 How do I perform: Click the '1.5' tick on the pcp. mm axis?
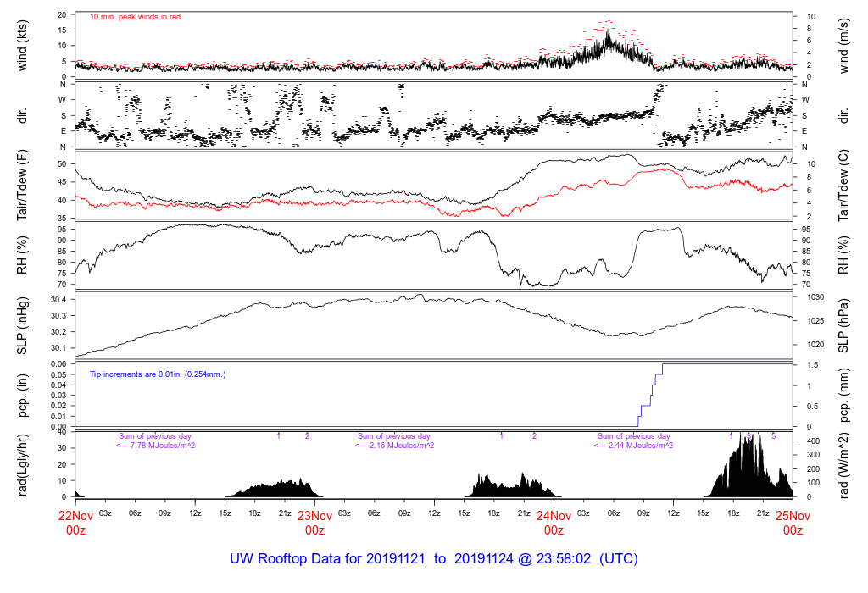click(813, 365)
